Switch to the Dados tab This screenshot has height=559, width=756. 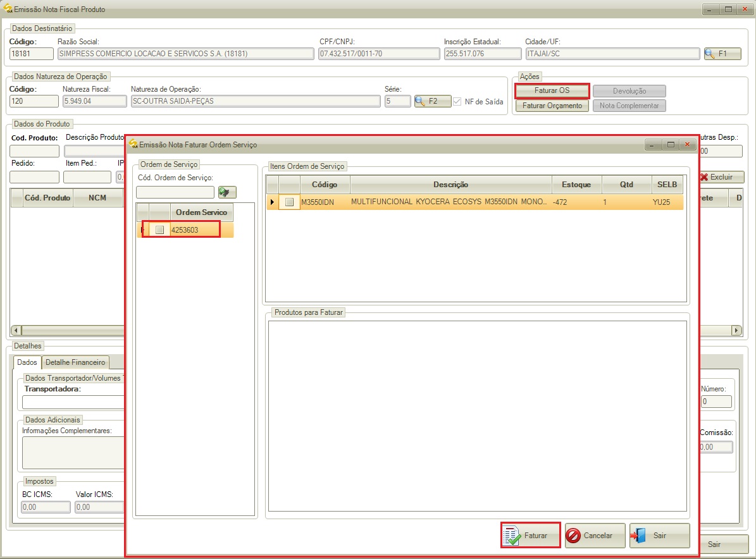click(27, 362)
